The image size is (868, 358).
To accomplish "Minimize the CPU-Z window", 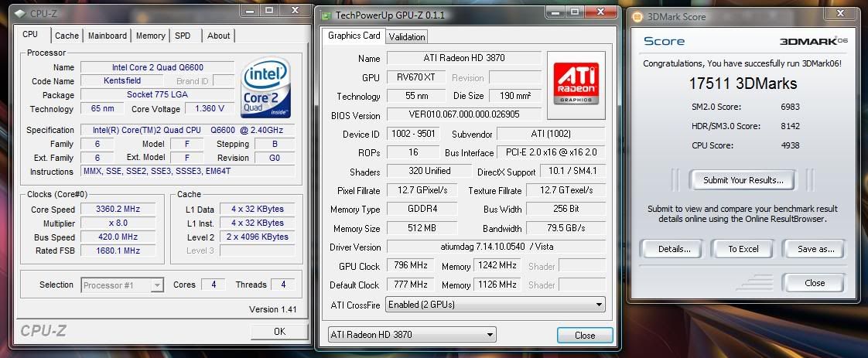I will click(x=248, y=10).
